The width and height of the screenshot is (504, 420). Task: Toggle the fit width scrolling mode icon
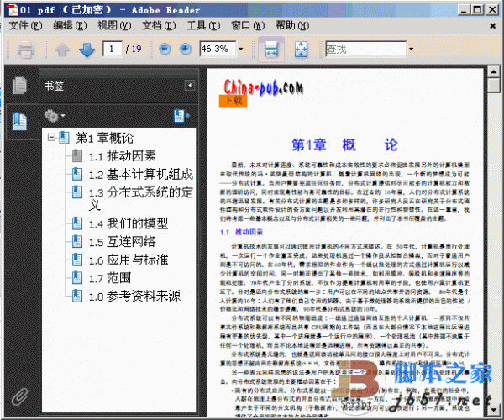pyautogui.click(x=271, y=50)
